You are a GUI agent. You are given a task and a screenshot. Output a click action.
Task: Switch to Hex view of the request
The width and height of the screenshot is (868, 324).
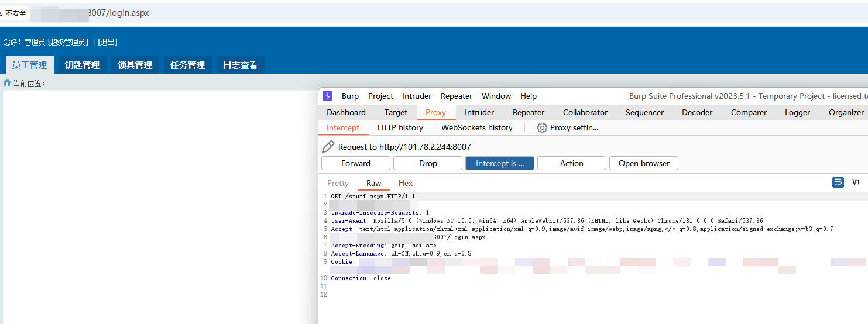(x=406, y=183)
